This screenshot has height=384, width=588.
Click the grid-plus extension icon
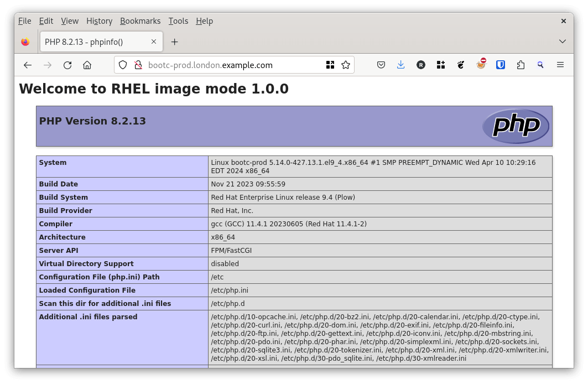coord(441,65)
